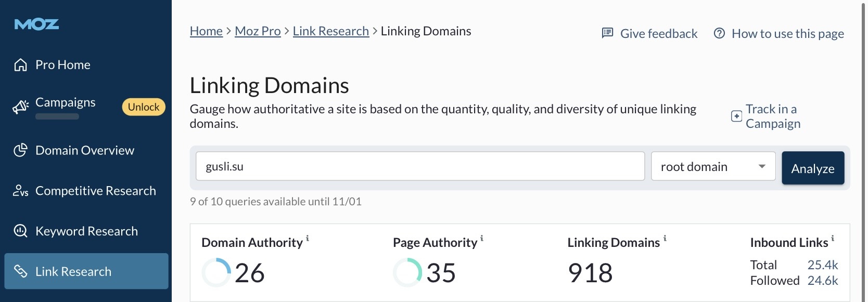Click the Linking Domains page heading
This screenshot has height=302, width=868.
click(x=270, y=85)
